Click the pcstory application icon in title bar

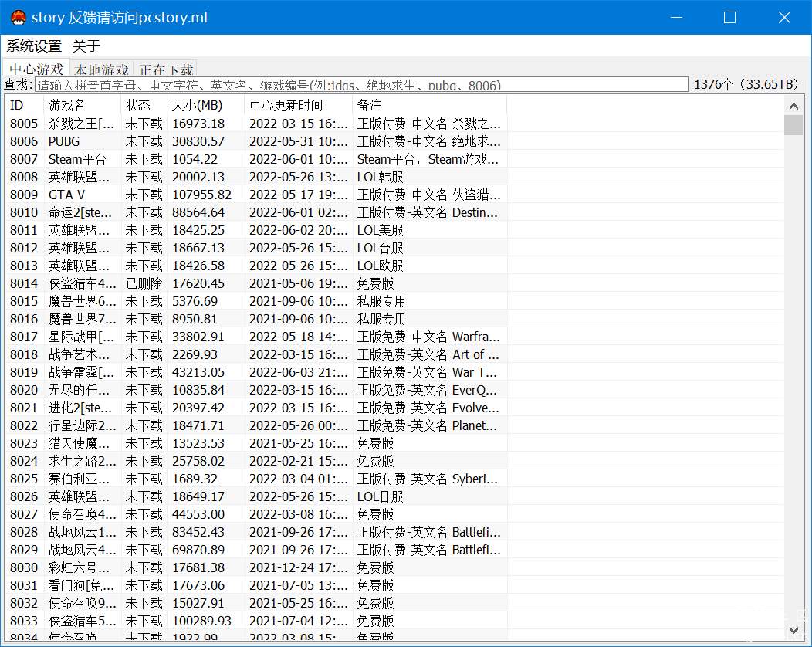17,16
